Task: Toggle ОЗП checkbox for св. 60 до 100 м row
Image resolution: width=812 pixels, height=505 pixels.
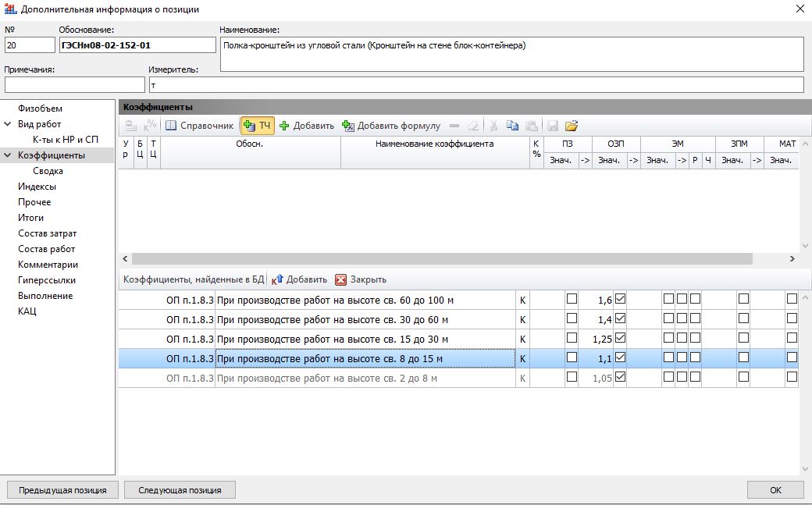Action: point(620,299)
